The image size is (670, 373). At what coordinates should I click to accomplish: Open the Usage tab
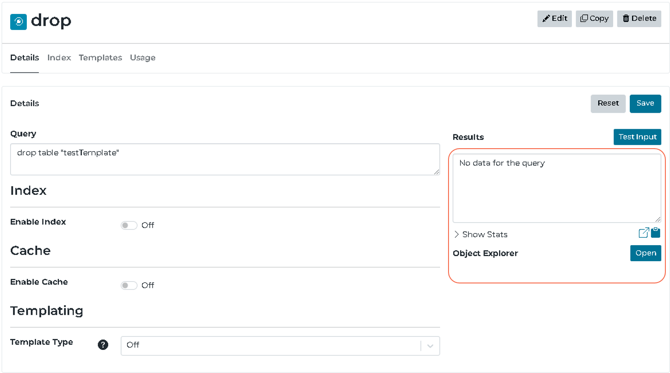pos(143,58)
